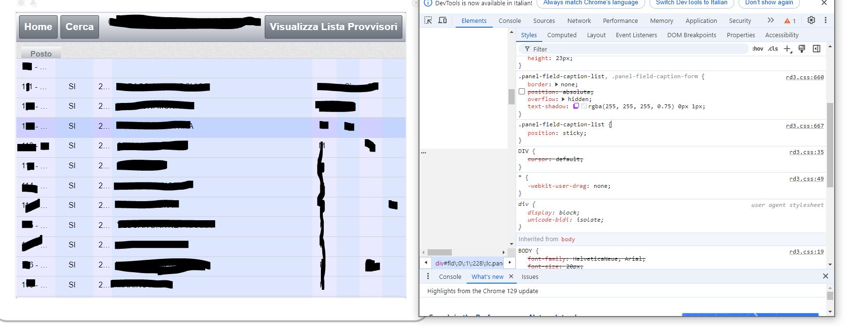The width and height of the screenshot is (868, 327).
Task: Click Visualizza Lista Provvisori button
Action: [333, 27]
